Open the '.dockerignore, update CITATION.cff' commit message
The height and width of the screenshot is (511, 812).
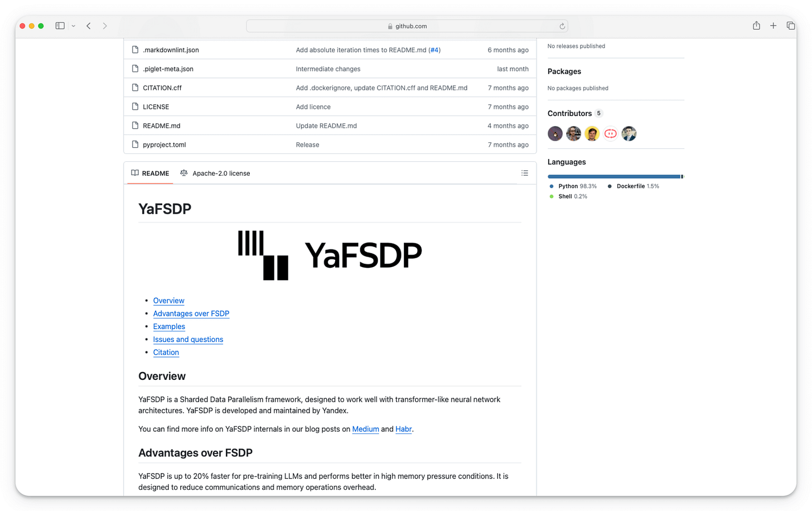[381, 88]
